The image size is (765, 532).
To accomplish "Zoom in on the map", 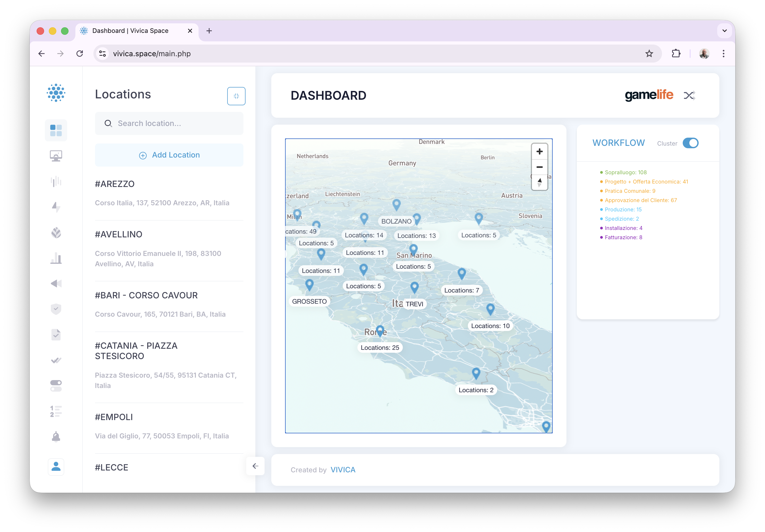I will click(539, 151).
